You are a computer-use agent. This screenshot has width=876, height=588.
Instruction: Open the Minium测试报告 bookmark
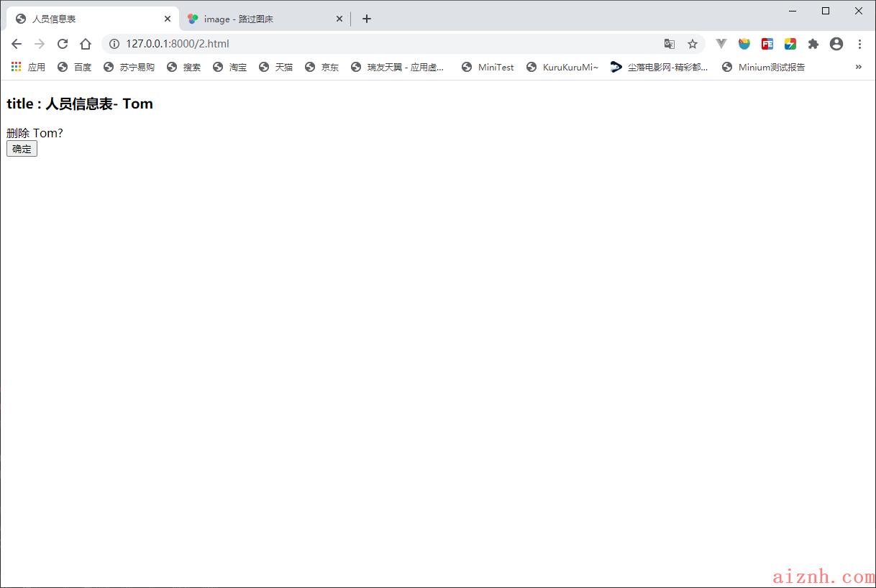tap(764, 67)
